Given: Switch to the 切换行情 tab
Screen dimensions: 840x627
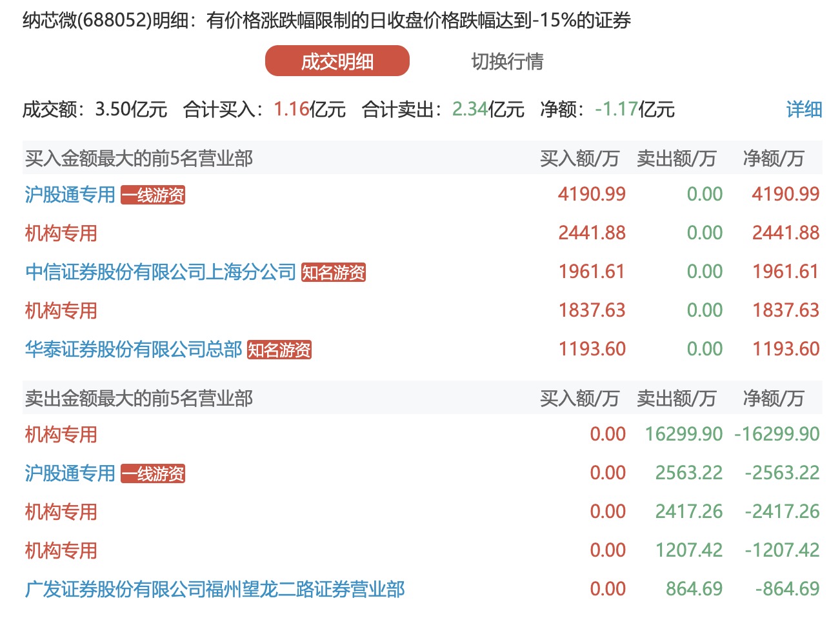Looking at the screenshot, I should coord(507,61).
